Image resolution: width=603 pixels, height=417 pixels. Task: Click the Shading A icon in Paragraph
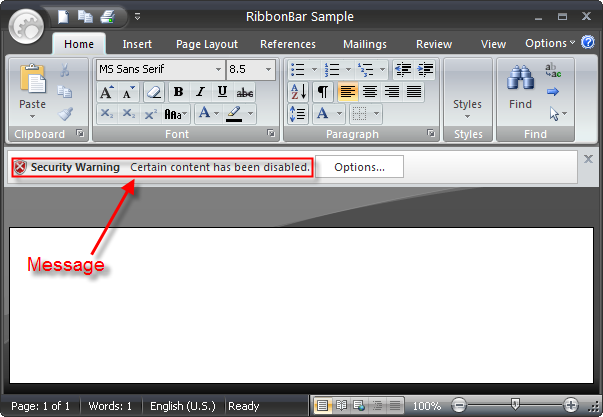[x=322, y=113]
